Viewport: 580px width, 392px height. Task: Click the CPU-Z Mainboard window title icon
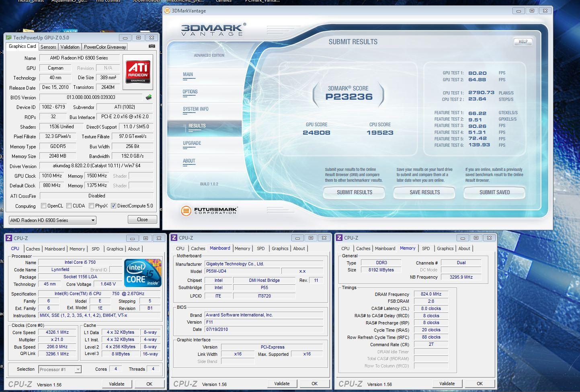click(x=174, y=238)
